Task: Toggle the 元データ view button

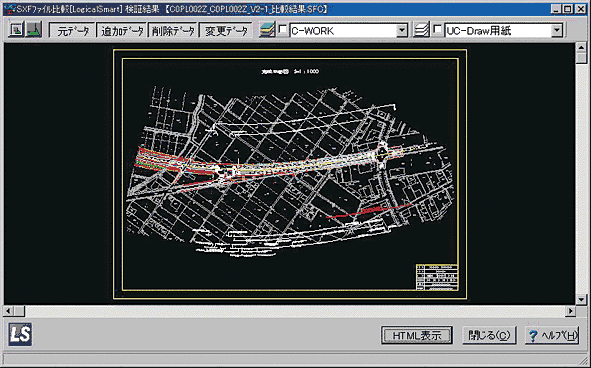Action: coord(72,30)
